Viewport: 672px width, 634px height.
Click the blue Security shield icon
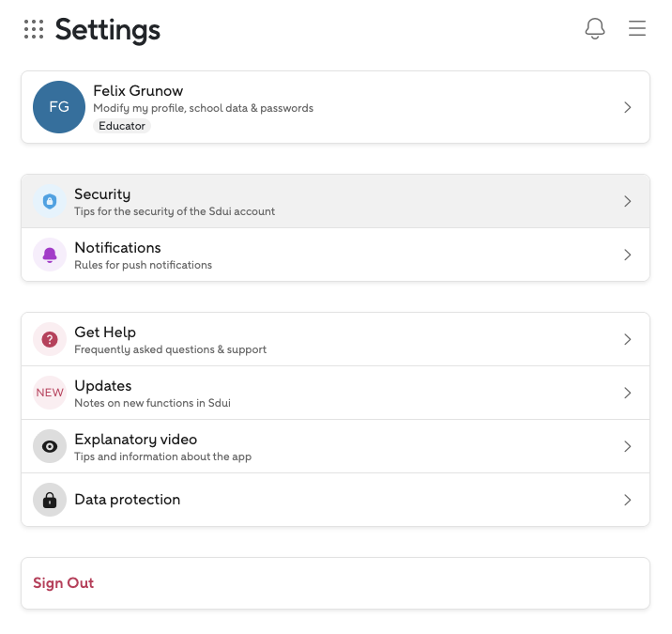(50, 201)
